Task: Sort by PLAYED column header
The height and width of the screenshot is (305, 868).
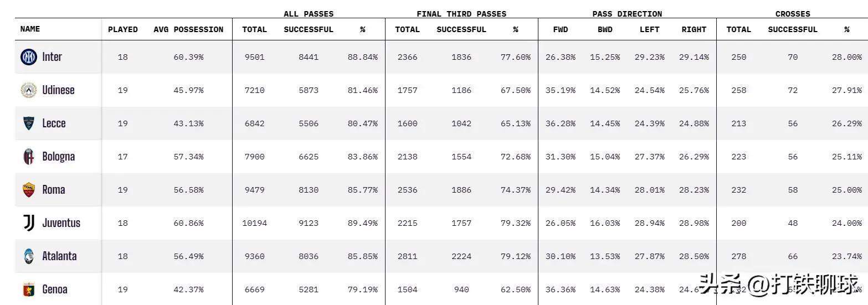Action: click(x=122, y=29)
